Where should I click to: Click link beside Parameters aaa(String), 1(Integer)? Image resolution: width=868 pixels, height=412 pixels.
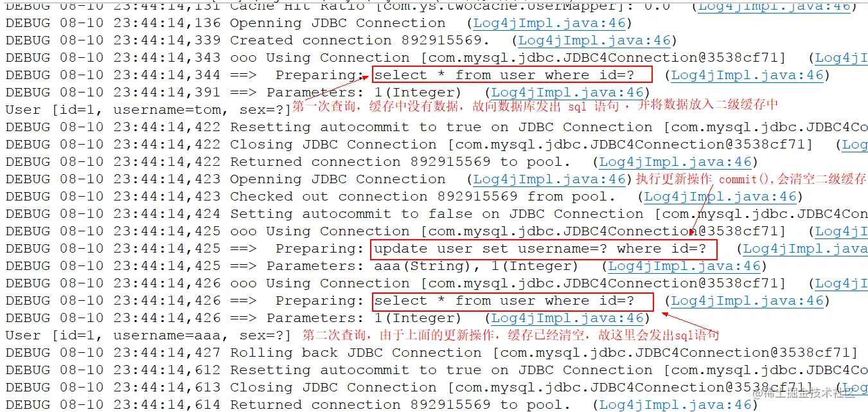(684, 266)
